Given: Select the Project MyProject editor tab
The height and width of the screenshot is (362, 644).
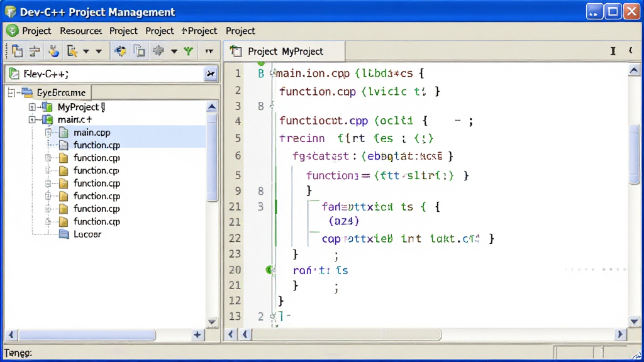Looking at the screenshot, I should (x=285, y=52).
